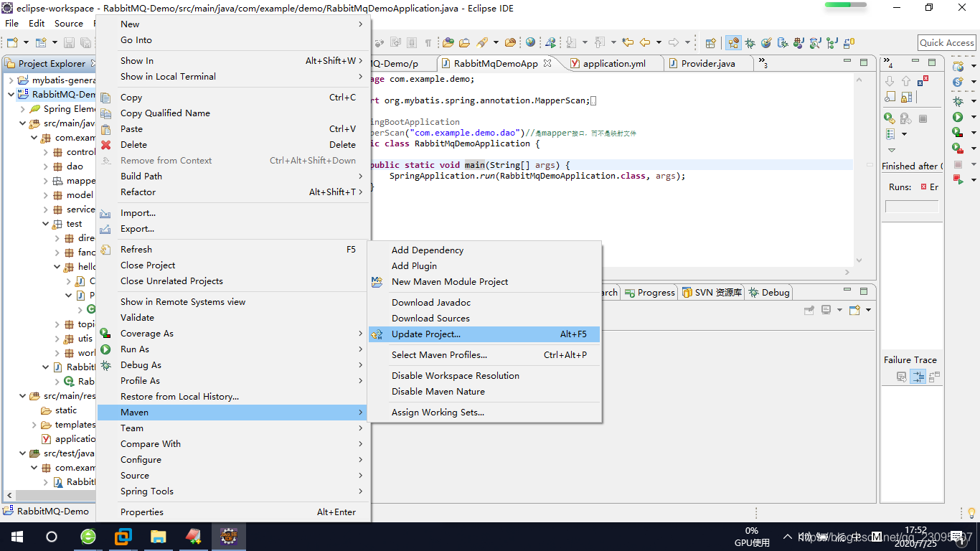The width and height of the screenshot is (980, 551).
Task: Select Properties in context menu
Action: (232, 512)
